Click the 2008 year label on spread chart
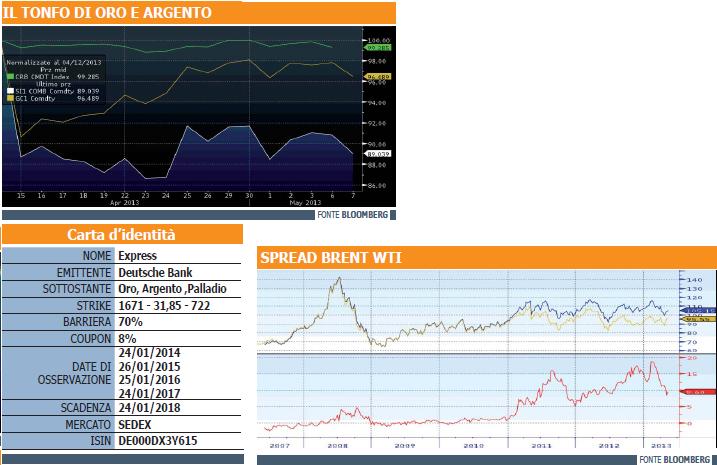Viewport: 717px width, 465px height. pos(337,445)
